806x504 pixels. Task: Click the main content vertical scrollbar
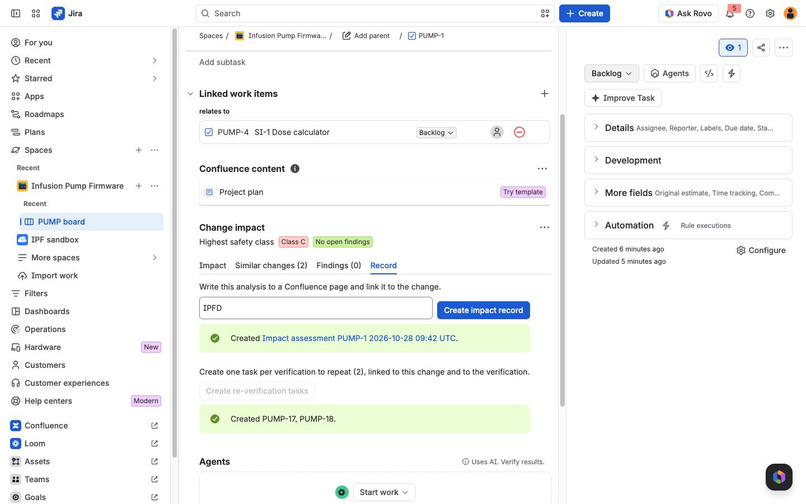click(562, 260)
